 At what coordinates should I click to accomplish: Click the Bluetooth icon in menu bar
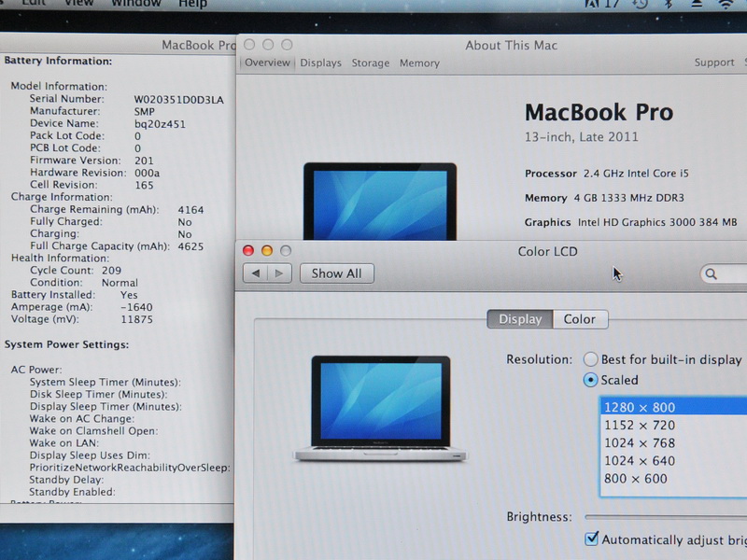point(669,4)
